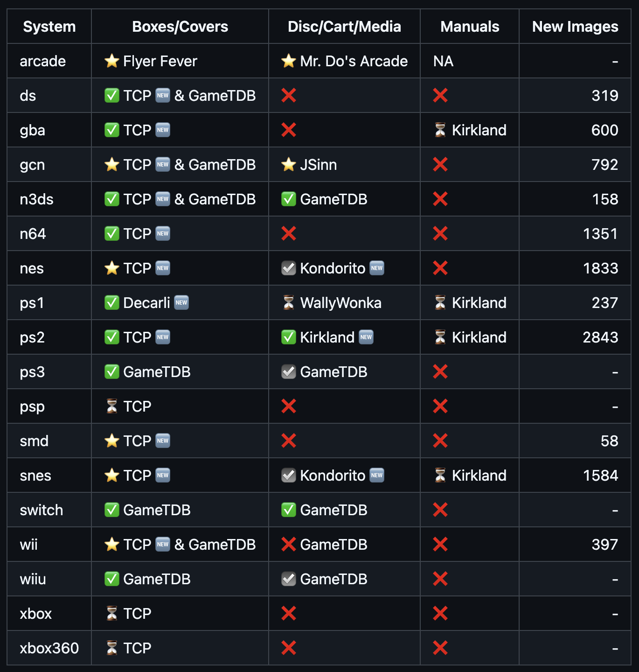Click the star icon in smd row
The image size is (639, 672).
[112, 441]
